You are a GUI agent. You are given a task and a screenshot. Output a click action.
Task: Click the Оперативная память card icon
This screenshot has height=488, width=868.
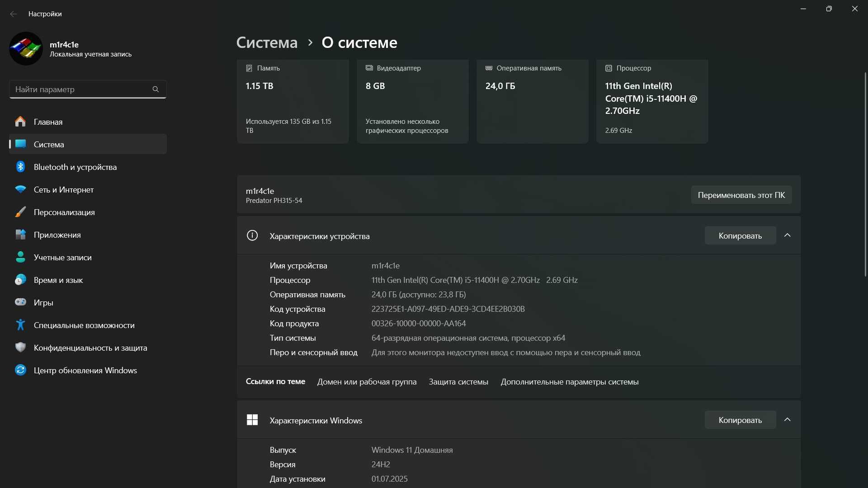coord(489,68)
